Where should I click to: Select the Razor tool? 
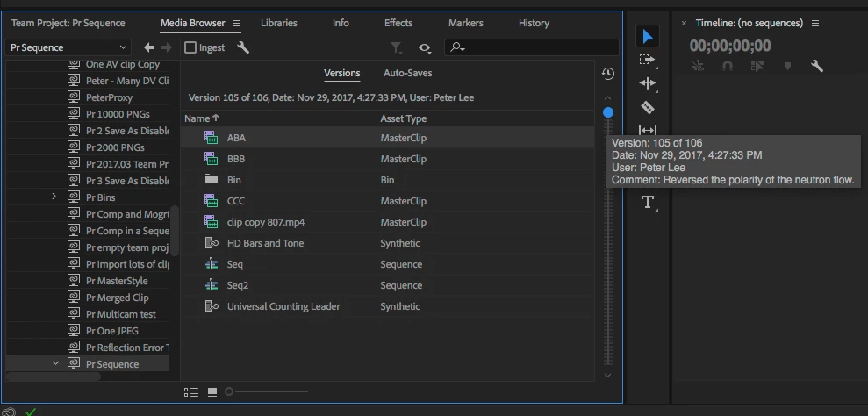tap(647, 107)
